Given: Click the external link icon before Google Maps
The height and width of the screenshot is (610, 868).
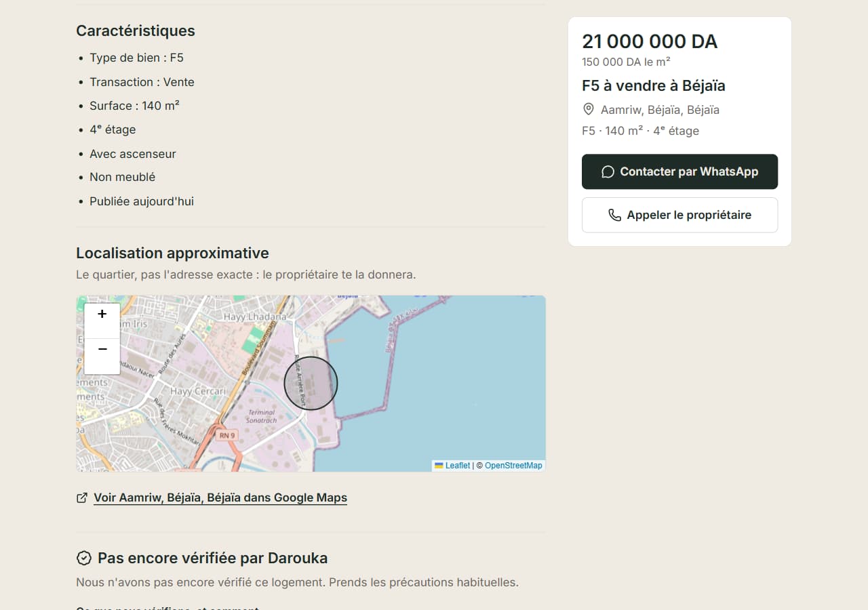Looking at the screenshot, I should pyautogui.click(x=82, y=497).
